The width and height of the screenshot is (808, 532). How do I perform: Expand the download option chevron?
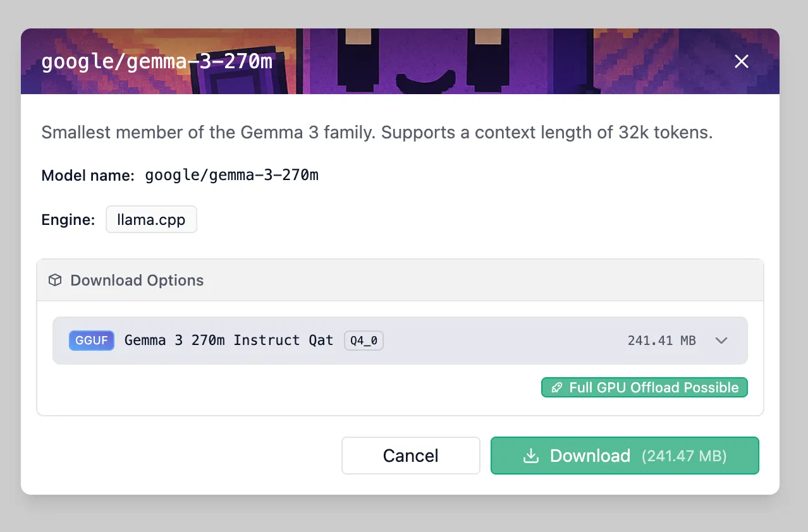coord(721,341)
